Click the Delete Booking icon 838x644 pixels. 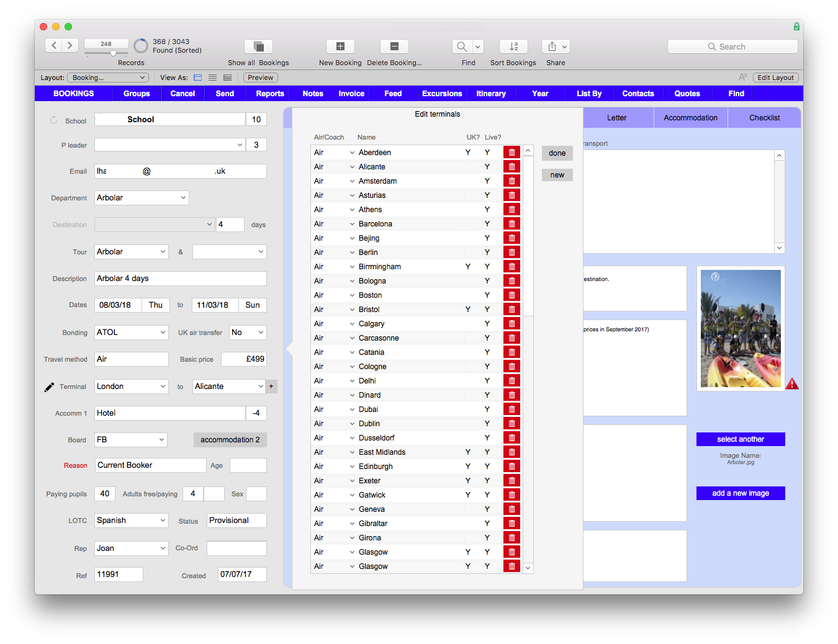(394, 46)
